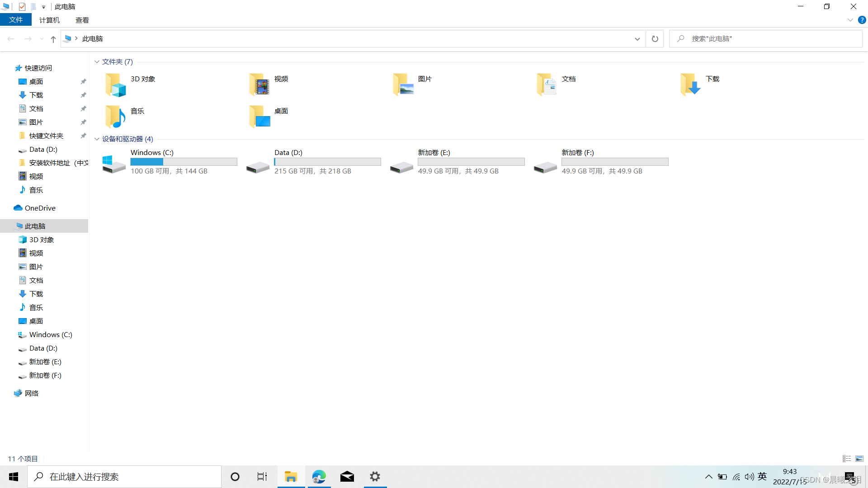Open Explorer help question-mark icon
The image size is (868, 488).
(x=862, y=20)
